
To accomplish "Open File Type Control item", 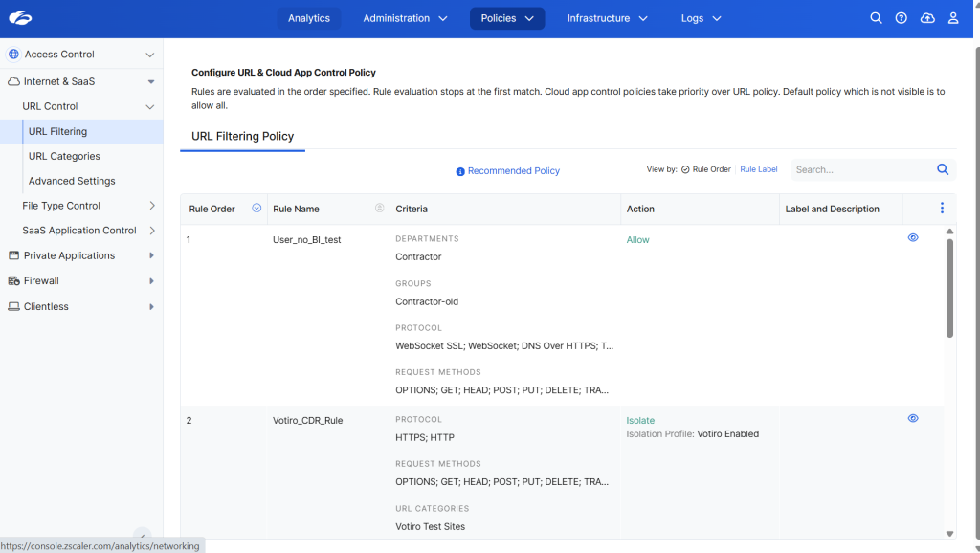I will [x=60, y=206].
